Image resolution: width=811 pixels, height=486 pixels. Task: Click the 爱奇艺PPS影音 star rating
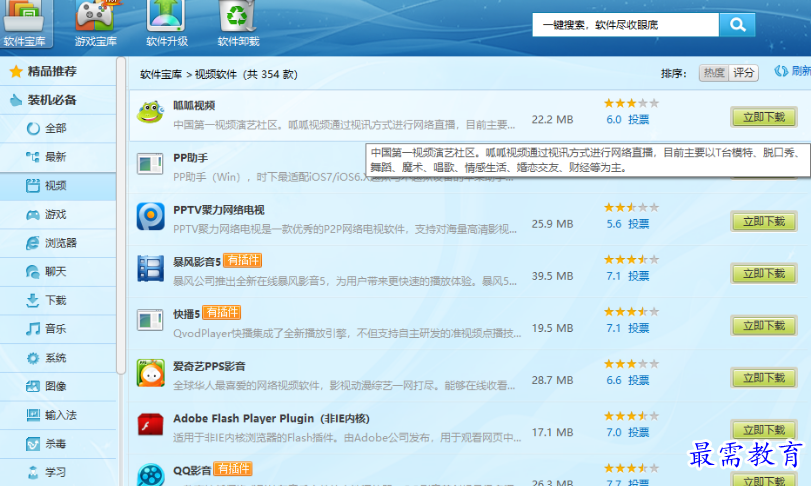pyautogui.click(x=632, y=364)
